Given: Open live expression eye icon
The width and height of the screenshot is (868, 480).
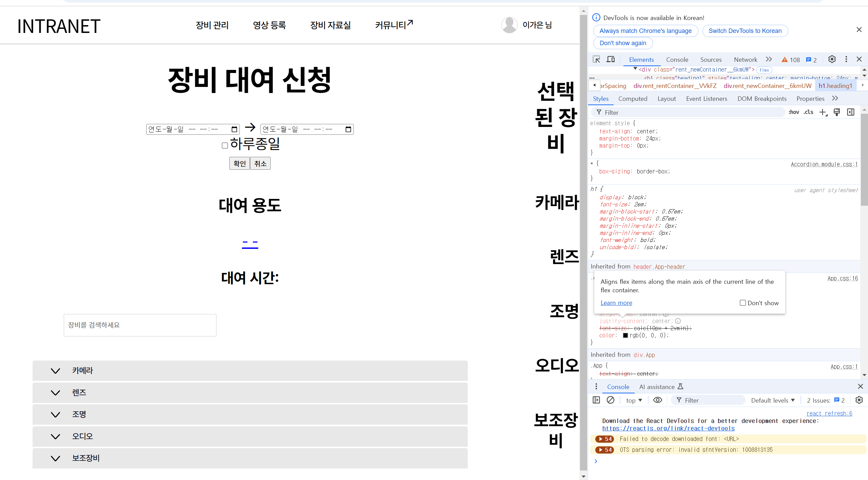Looking at the screenshot, I should [657, 400].
